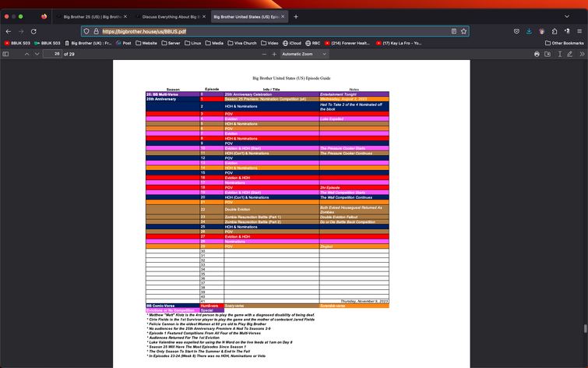Open a new browser tab
The image size is (588, 368).
(296, 17)
